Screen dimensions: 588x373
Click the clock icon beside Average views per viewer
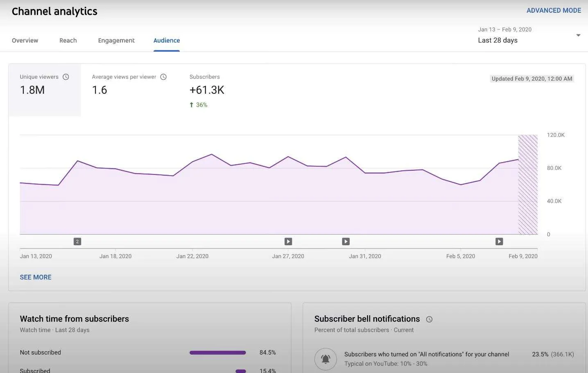click(x=163, y=77)
